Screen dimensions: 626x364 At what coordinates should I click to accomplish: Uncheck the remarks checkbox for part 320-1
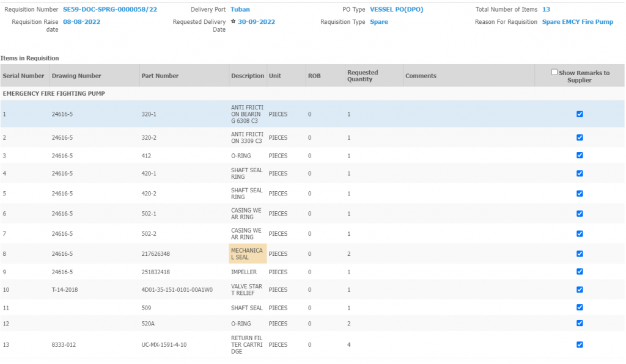point(580,114)
